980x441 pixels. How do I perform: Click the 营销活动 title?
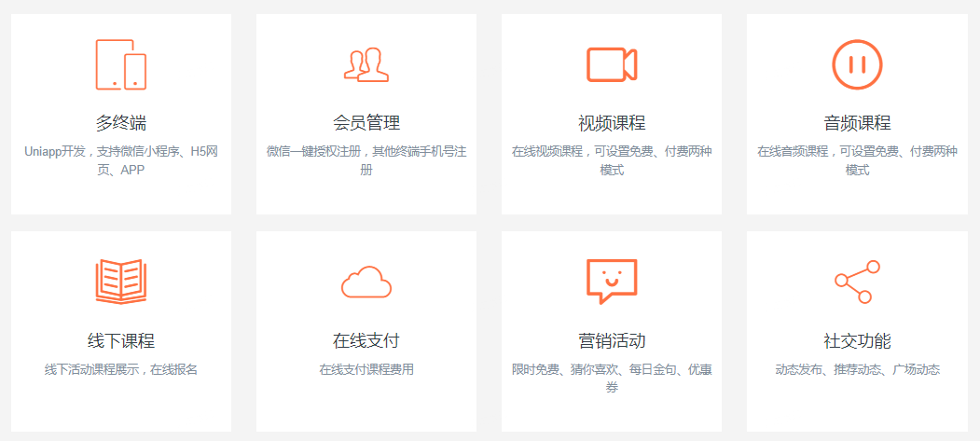(612, 340)
